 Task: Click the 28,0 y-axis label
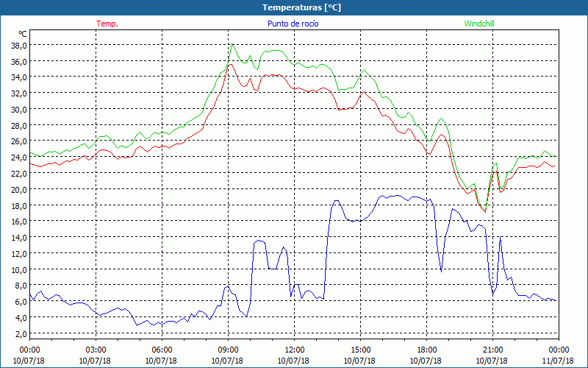point(19,125)
